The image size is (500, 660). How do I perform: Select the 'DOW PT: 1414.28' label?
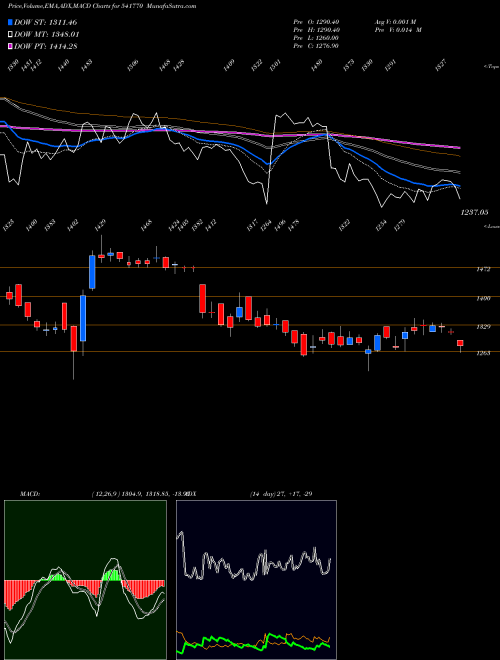45,46
